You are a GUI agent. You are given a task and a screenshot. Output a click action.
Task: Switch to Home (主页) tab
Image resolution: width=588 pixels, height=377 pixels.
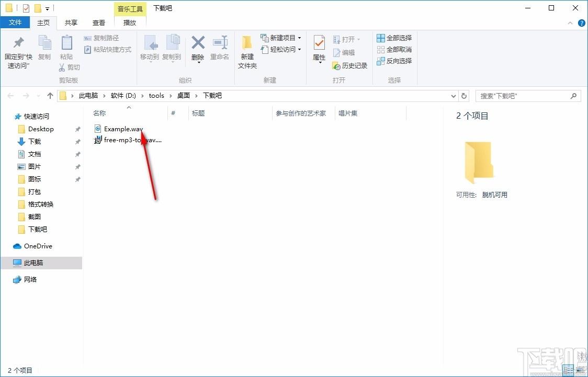click(x=43, y=23)
